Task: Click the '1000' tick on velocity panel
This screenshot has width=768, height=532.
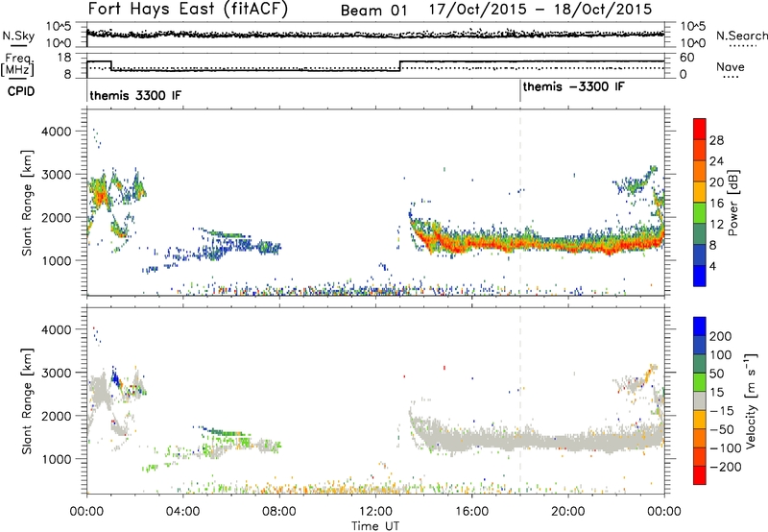Action: point(56,459)
